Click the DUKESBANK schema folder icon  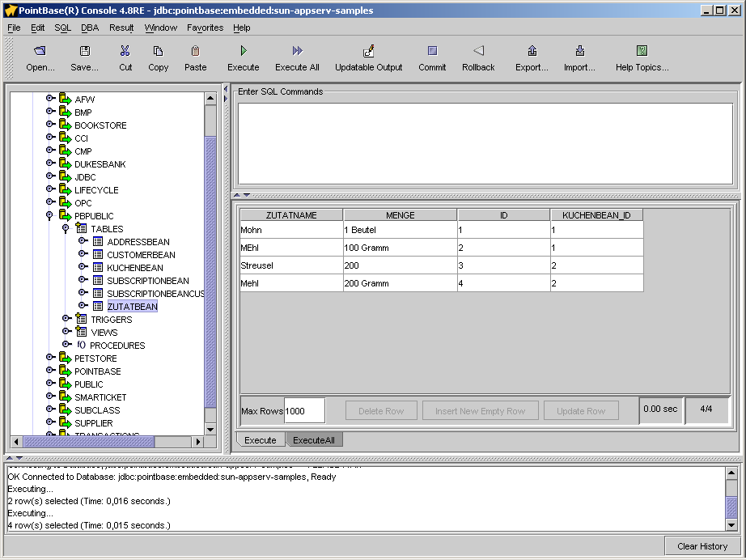66,163
